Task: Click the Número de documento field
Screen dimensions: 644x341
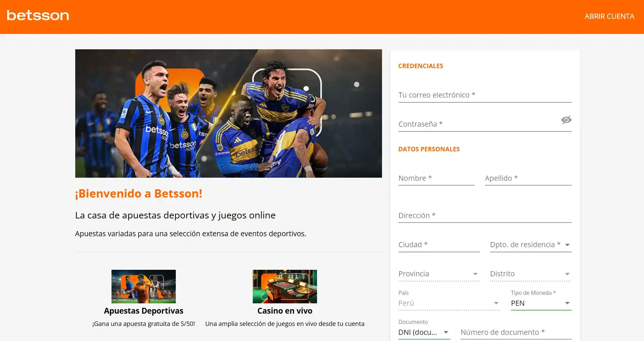Action: pos(516,332)
